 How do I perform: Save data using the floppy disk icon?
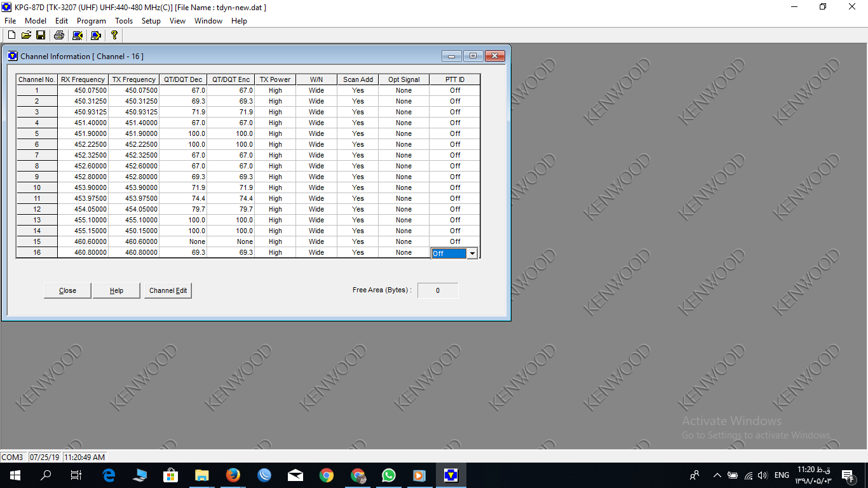coord(41,35)
